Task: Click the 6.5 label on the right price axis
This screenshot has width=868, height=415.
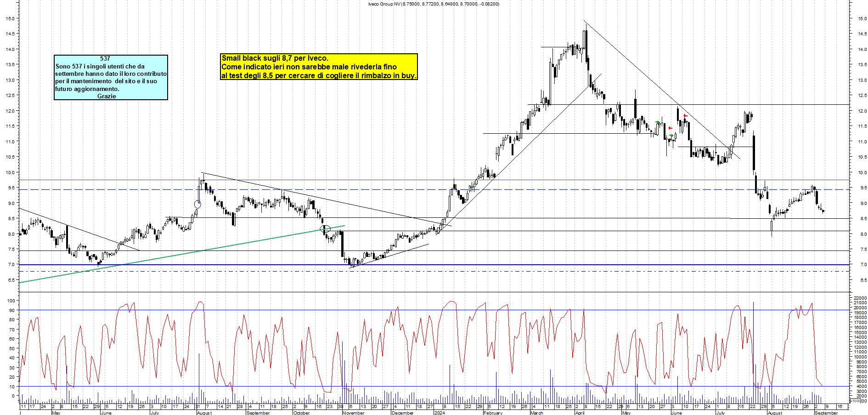Action: [x=863, y=280]
